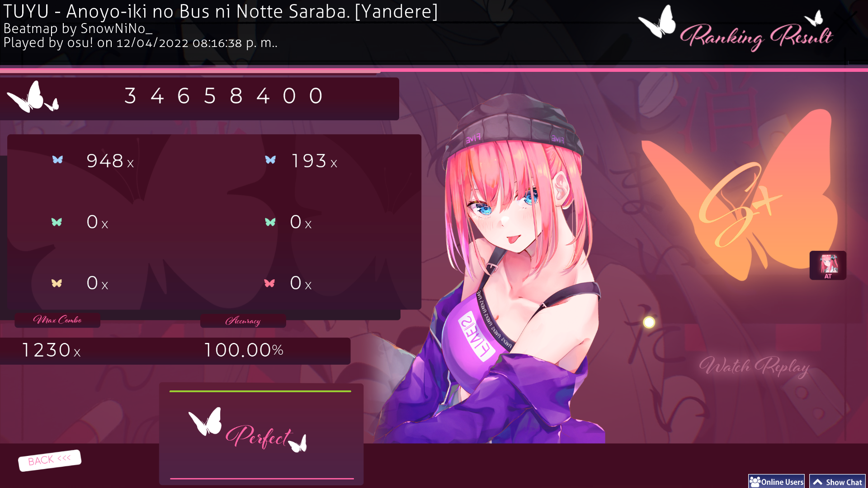The width and height of the screenshot is (868, 488).
Task: Click the Max Combo label
Action: (57, 320)
